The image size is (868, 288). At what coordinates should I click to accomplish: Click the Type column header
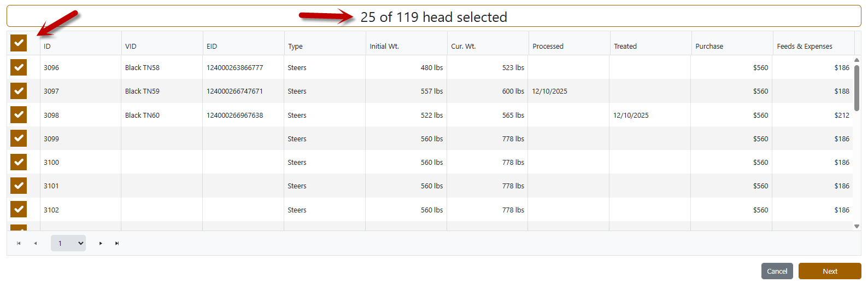coord(295,47)
